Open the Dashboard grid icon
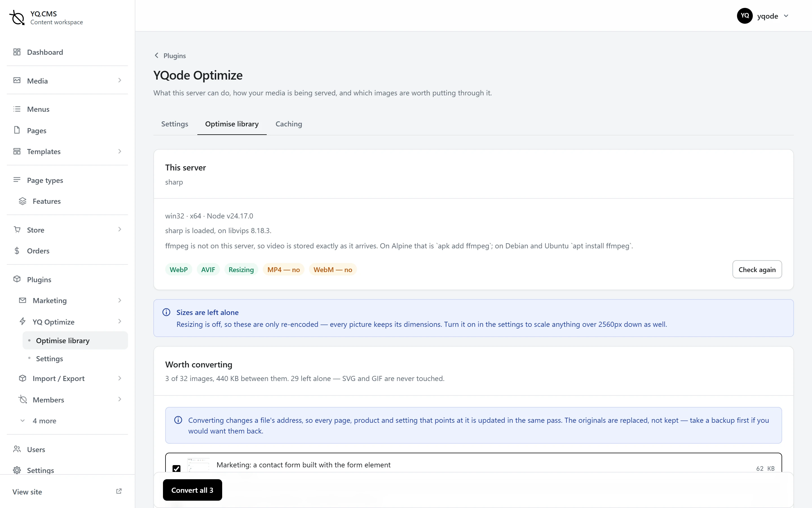This screenshot has height=508, width=812. pyautogui.click(x=17, y=52)
